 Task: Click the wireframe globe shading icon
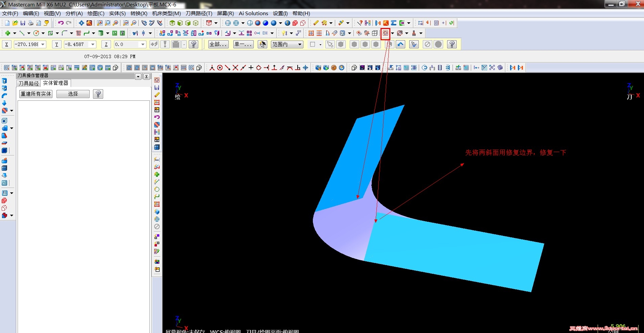[228, 23]
